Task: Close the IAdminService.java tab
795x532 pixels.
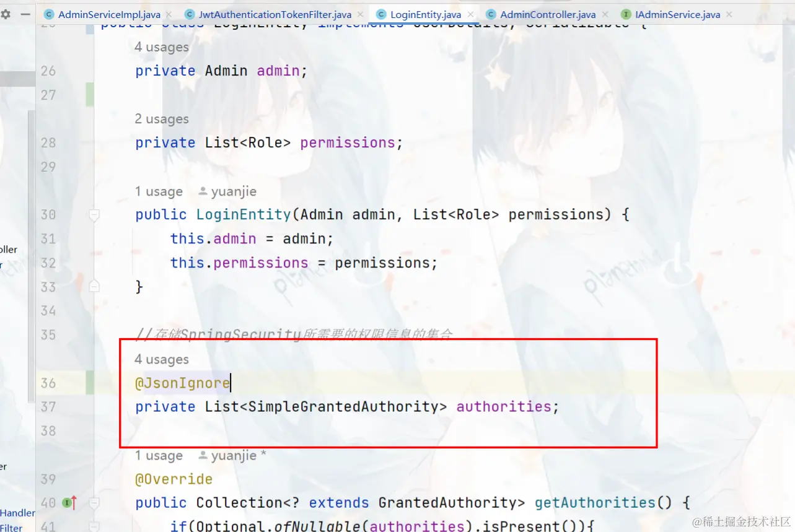Action: pyautogui.click(x=729, y=14)
